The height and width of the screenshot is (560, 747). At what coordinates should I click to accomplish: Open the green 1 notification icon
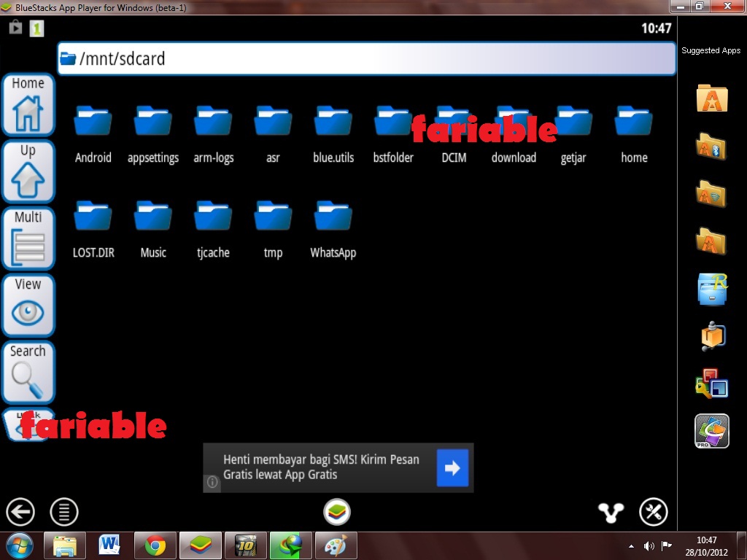click(x=36, y=28)
